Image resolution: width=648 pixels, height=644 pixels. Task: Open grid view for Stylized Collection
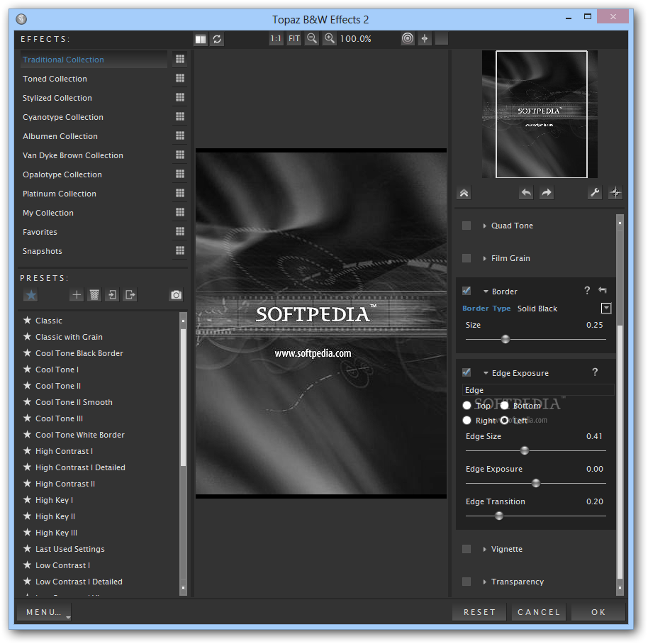pos(180,97)
